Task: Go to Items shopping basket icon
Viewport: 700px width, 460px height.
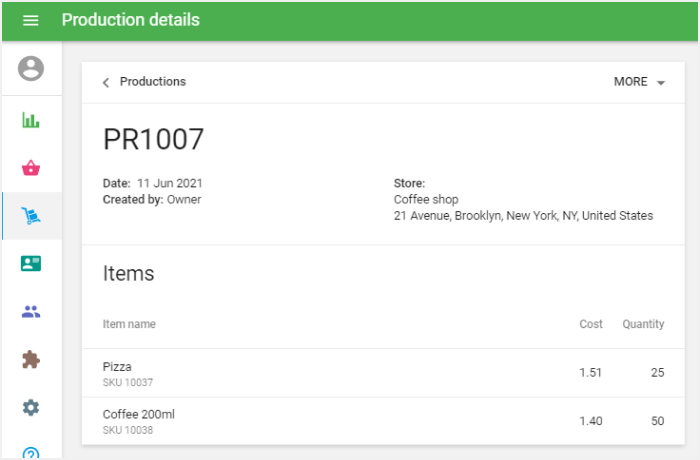Action: tap(31, 168)
